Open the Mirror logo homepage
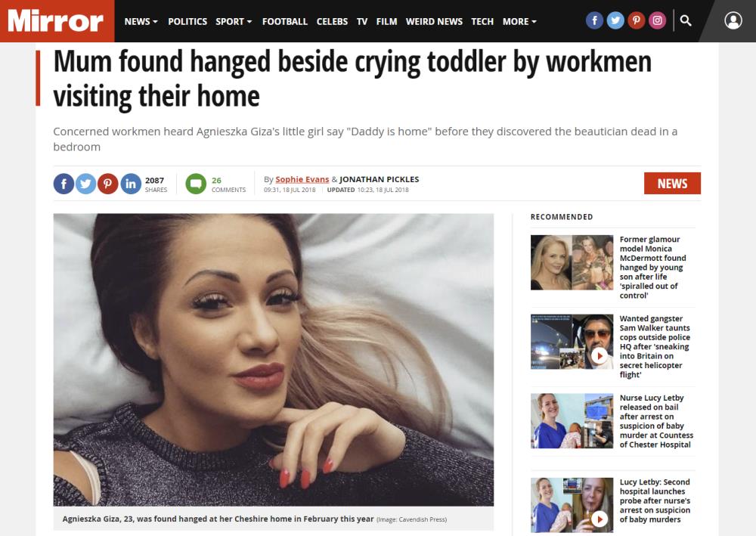Viewport: 756px width, 536px height. (57, 21)
